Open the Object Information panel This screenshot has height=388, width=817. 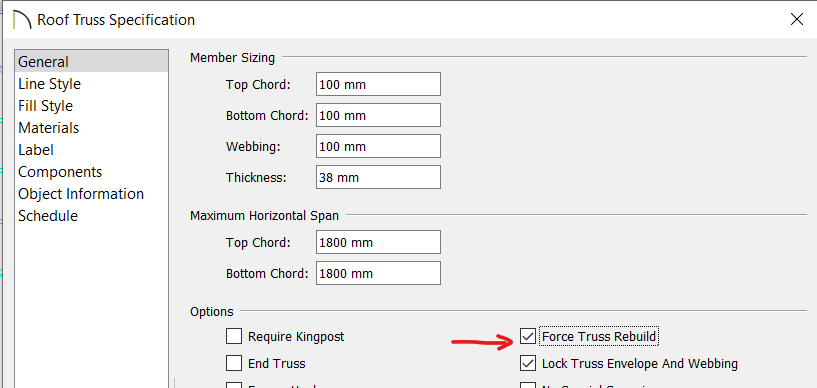81,194
